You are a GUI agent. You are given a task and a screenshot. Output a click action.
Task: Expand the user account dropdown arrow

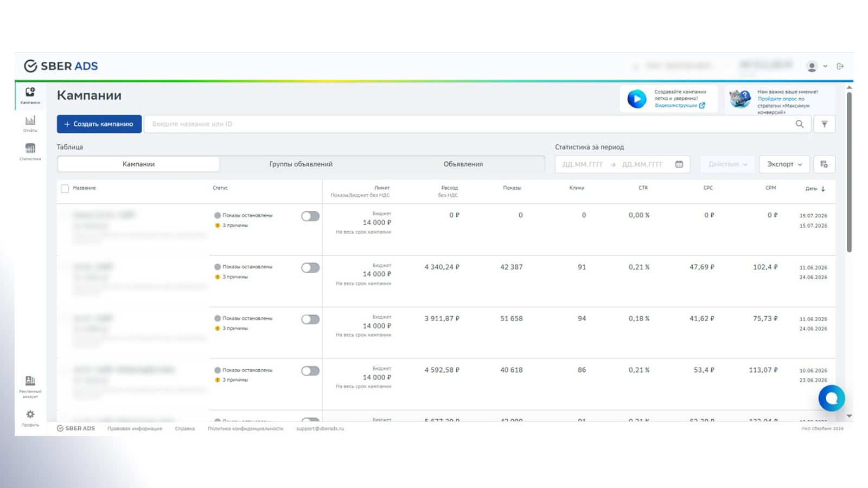825,66
